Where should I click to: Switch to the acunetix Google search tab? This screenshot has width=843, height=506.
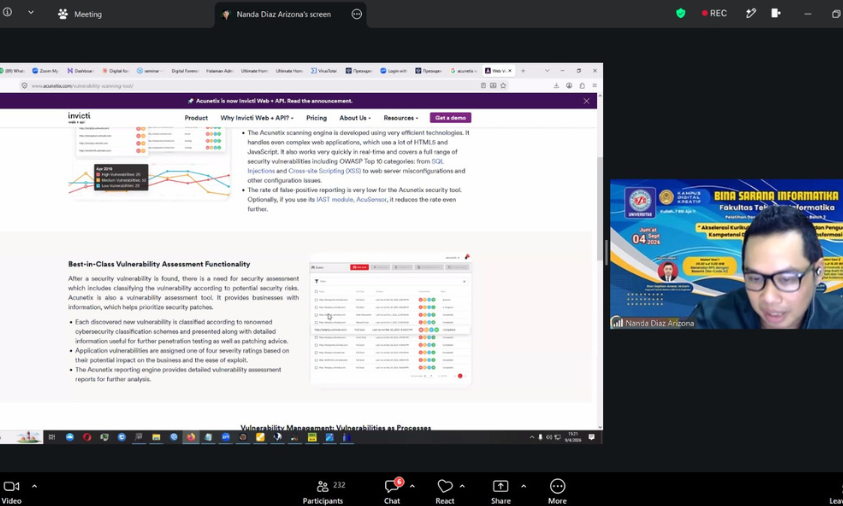click(x=464, y=70)
